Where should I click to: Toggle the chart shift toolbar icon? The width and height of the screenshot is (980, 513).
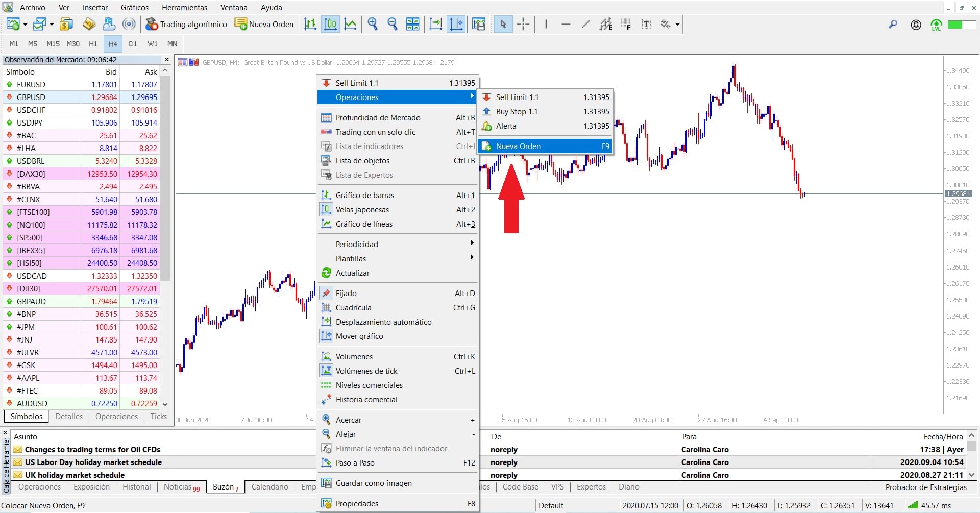click(456, 24)
